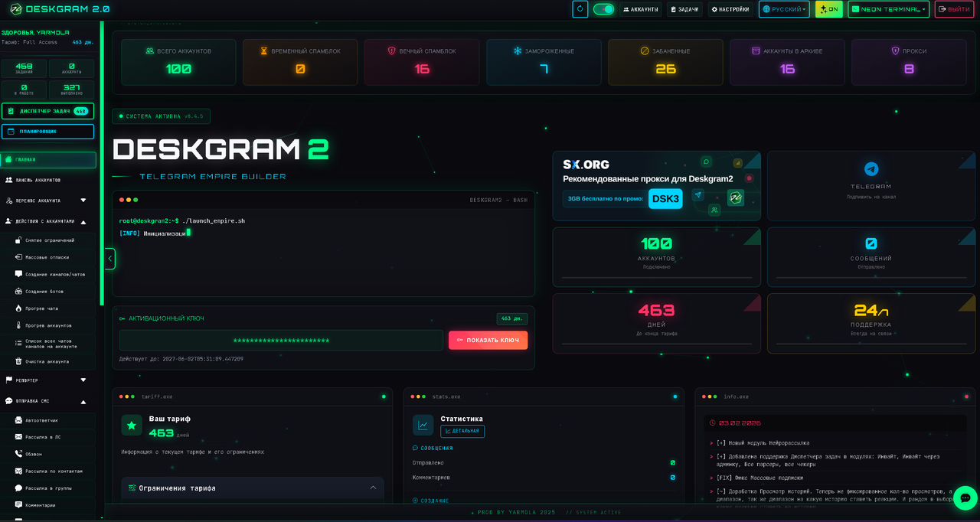Collapse the Ограничения тарифа panel
The image size is (980, 522).
coord(373,488)
